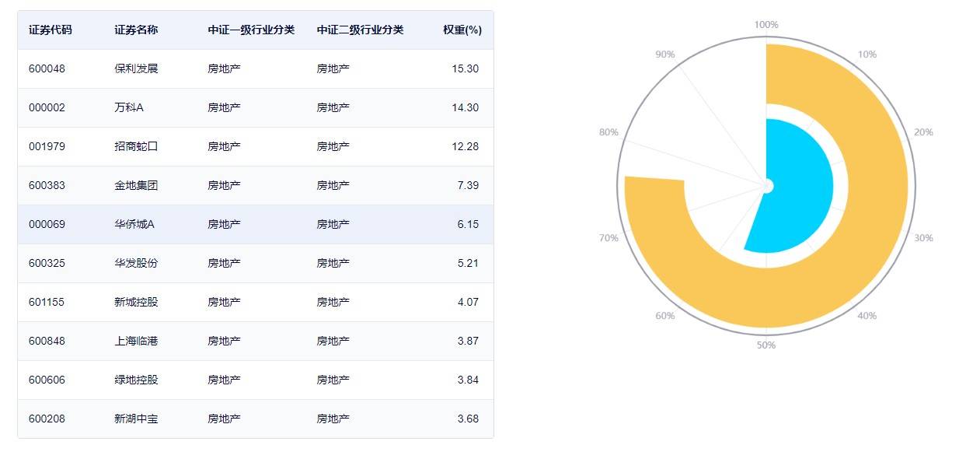Click the 中证二级行业分类 column header
The height and width of the screenshot is (466, 980).
[360, 30]
